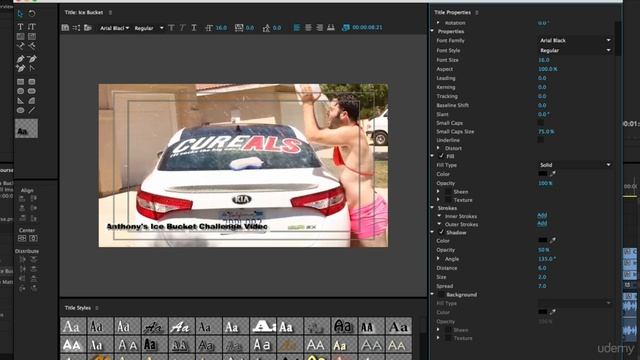The image size is (640, 360).
Task: Open the Title Properties panel menu
Action: [x=477, y=13]
